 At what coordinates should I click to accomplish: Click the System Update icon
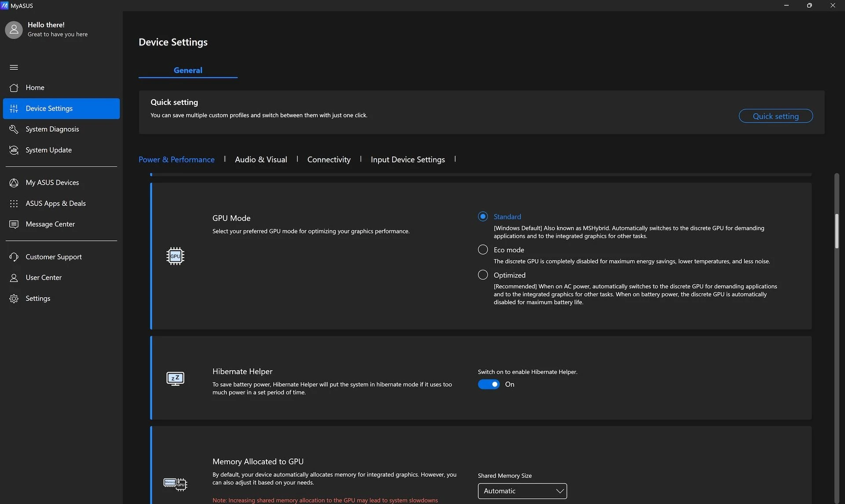[14, 150]
